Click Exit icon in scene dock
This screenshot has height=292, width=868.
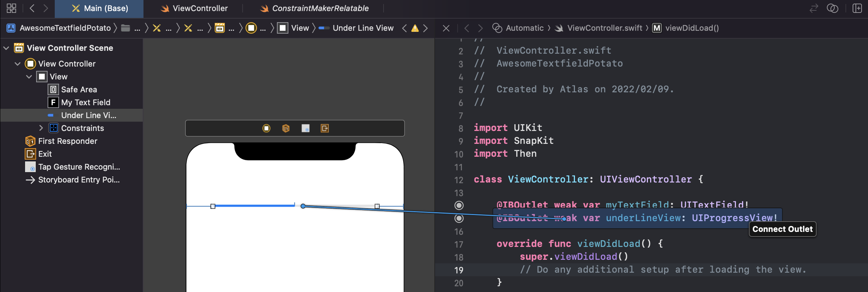(325, 128)
